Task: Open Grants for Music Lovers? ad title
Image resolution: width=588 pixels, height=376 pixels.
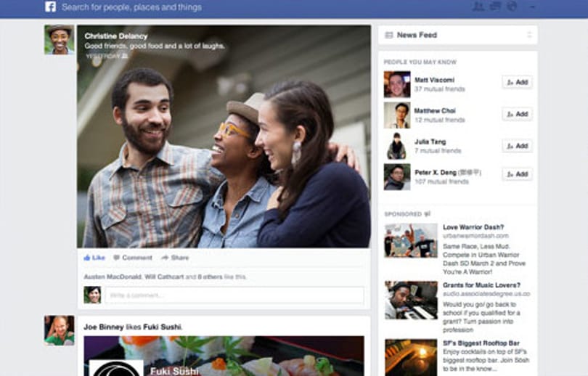Action: coord(481,285)
